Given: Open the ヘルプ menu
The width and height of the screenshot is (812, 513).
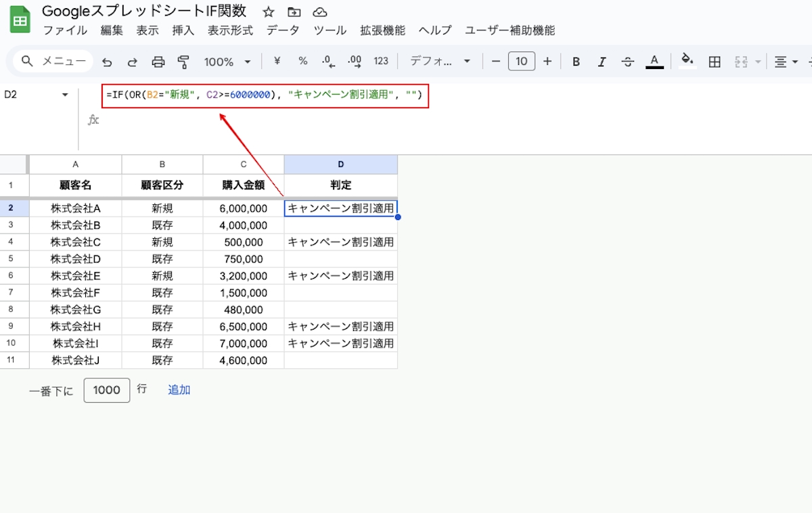Looking at the screenshot, I should pos(435,30).
